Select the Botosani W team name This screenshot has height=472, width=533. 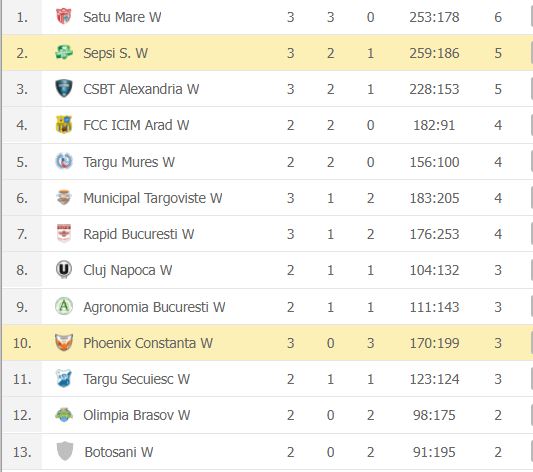pyautogui.click(x=119, y=452)
